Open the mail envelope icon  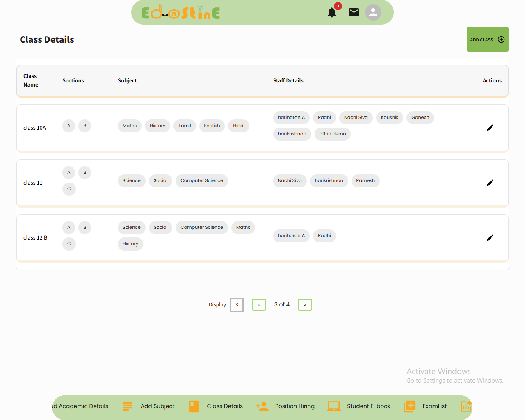[354, 12]
